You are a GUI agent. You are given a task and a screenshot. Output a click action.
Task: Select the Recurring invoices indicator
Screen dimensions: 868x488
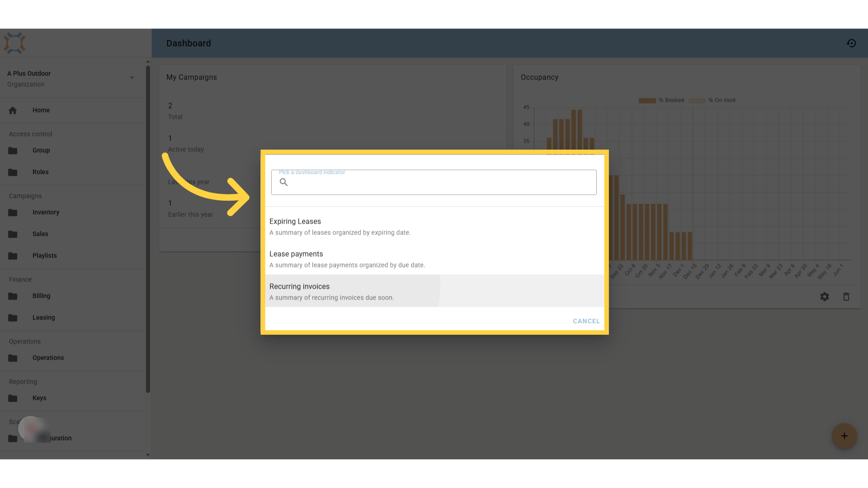coord(435,291)
